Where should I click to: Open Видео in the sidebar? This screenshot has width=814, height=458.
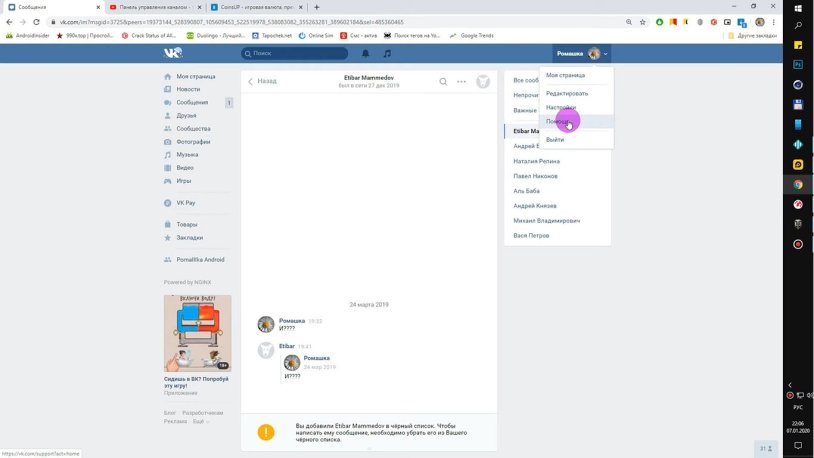[x=185, y=168]
